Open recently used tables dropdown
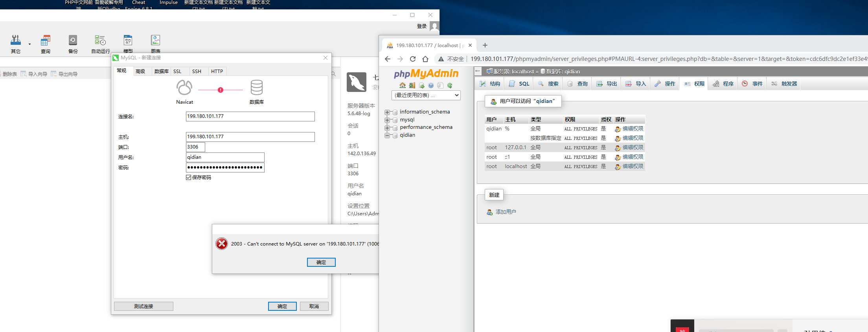 pyautogui.click(x=426, y=95)
